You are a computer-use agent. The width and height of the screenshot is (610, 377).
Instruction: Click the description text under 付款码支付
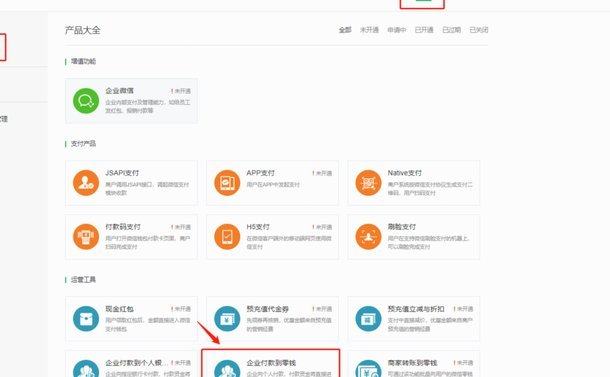tap(148, 242)
